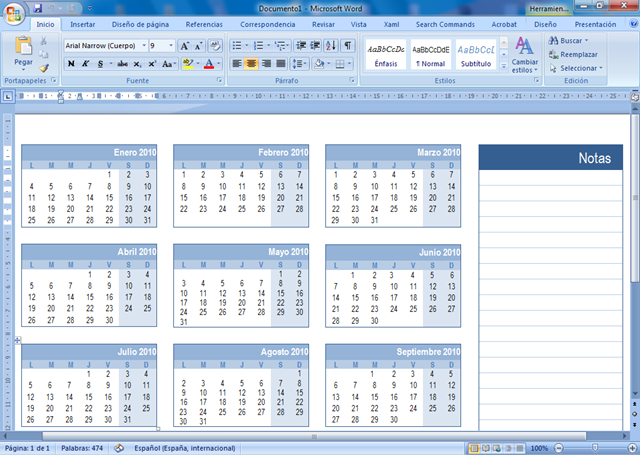This screenshot has width=640, height=455.
Task: Apply the Énfasis style
Action: 386,55
